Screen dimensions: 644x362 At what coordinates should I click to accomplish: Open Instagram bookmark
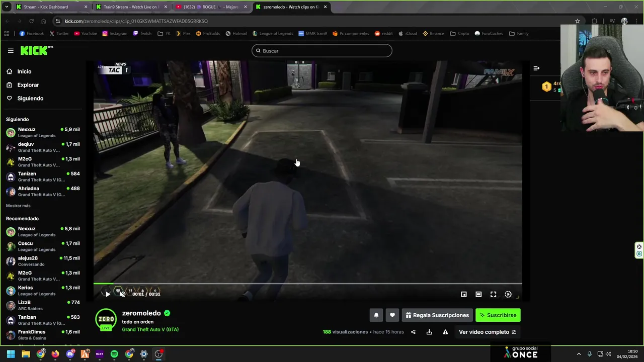pos(115,34)
